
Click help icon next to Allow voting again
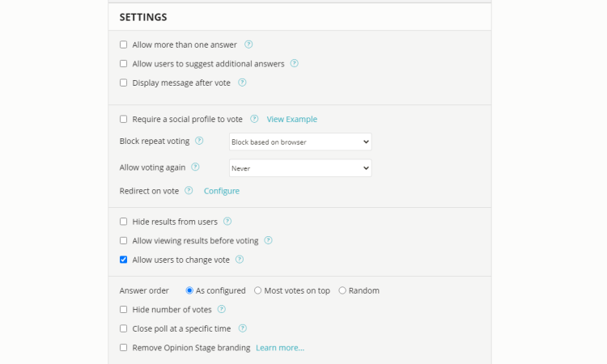[195, 167]
